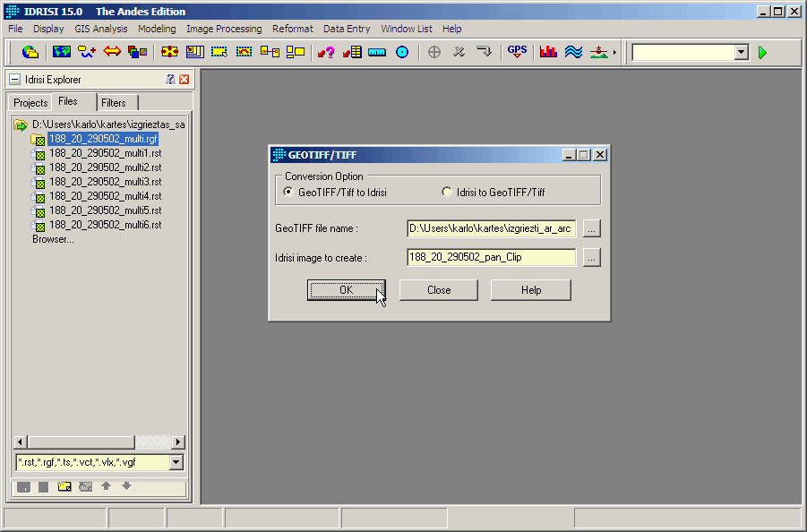Click the down arrow icon at Explorer bottom
807x532 pixels.
tap(126, 485)
